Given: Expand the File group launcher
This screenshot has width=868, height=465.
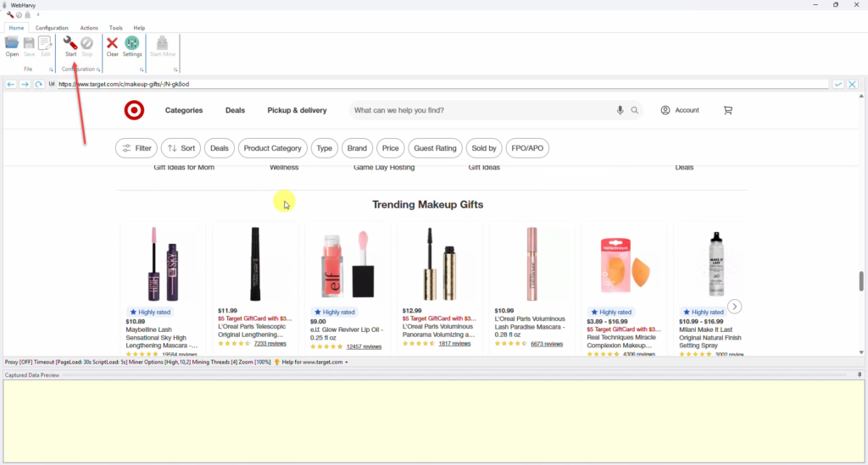Looking at the screenshot, I should click(51, 69).
